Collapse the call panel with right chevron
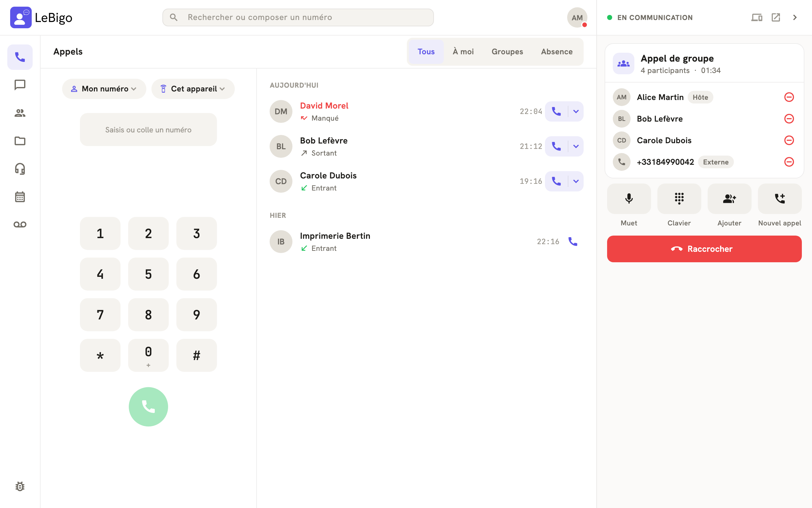The height and width of the screenshot is (508, 812). click(795, 17)
